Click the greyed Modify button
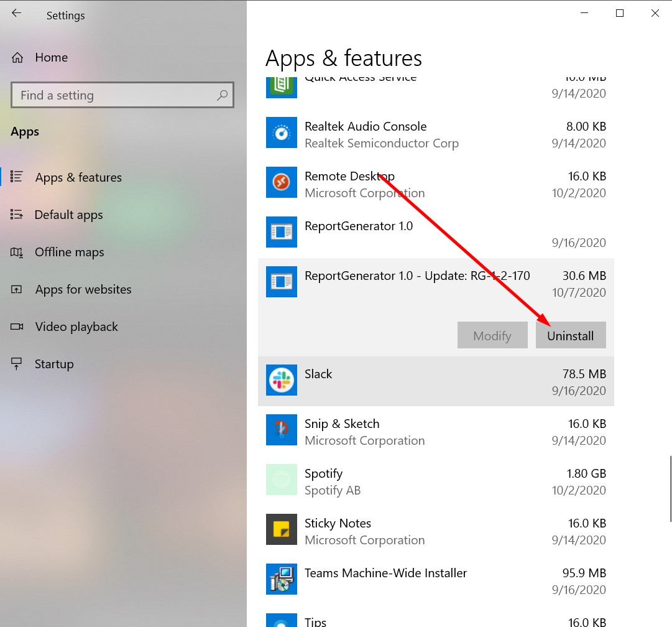 492,335
